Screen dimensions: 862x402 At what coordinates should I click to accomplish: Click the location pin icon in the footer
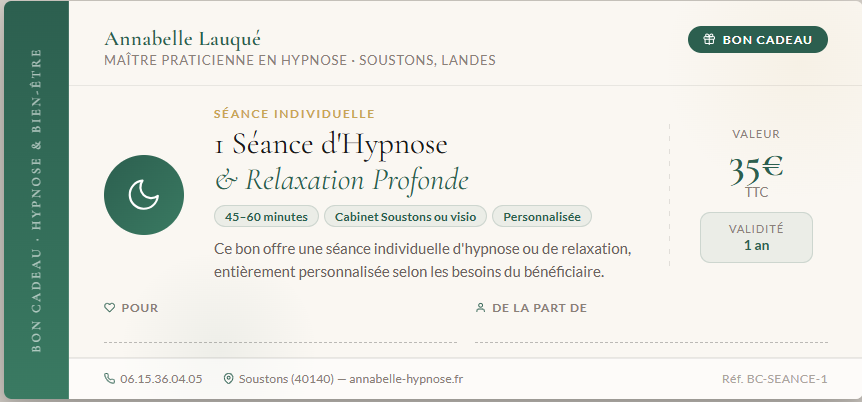pyautogui.click(x=228, y=379)
